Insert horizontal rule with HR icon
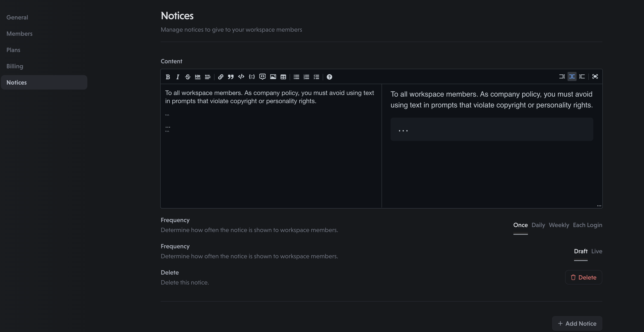Screen dimensions: 644x332 (198, 77)
